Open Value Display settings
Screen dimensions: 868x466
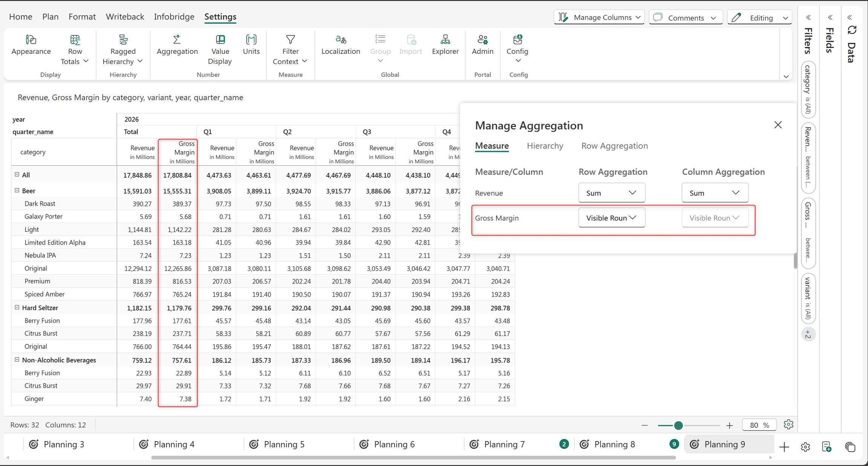point(220,50)
